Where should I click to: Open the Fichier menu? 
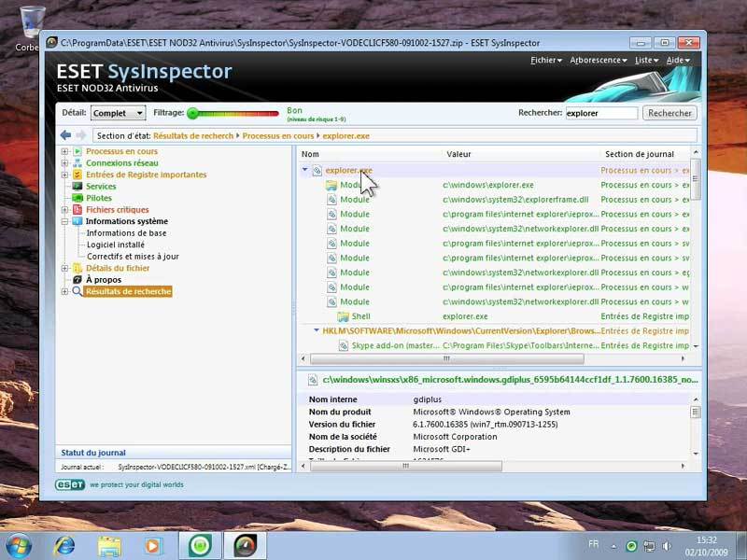tap(546, 61)
